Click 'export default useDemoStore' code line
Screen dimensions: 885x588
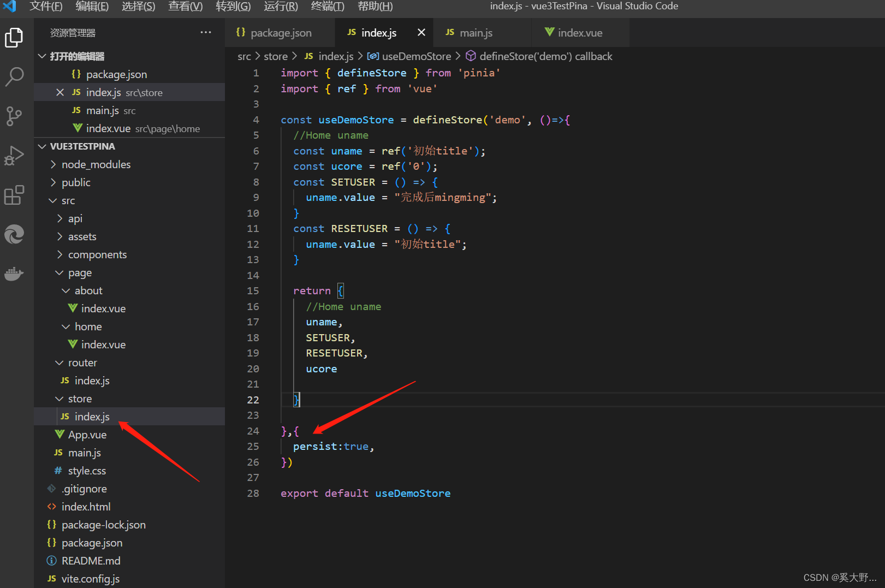(x=366, y=493)
